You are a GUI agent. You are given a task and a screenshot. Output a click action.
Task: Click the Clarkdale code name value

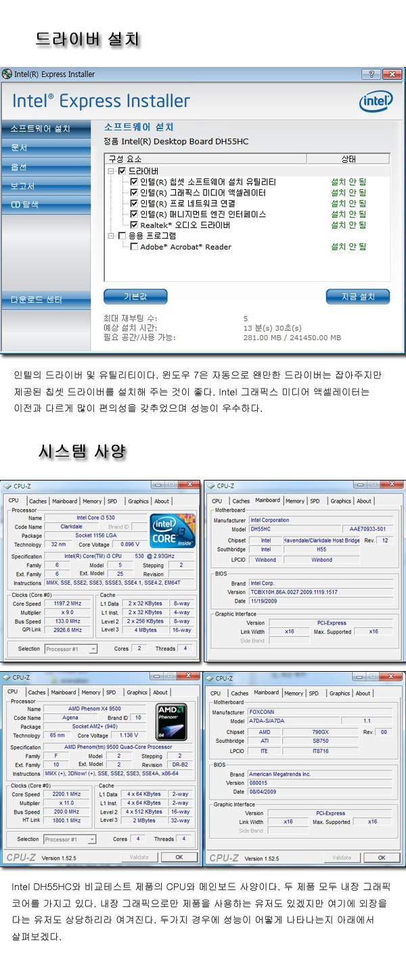click(x=70, y=526)
